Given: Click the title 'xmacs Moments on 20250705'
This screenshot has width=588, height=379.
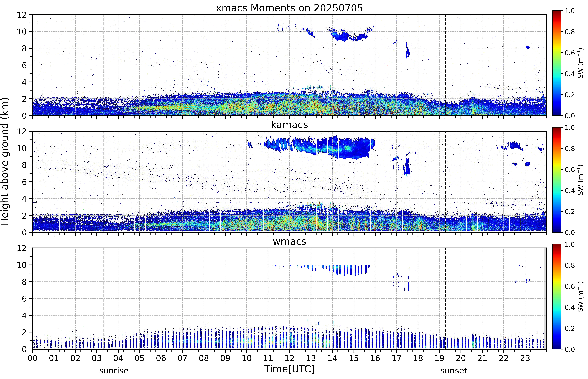Looking at the screenshot, I should (289, 8).
